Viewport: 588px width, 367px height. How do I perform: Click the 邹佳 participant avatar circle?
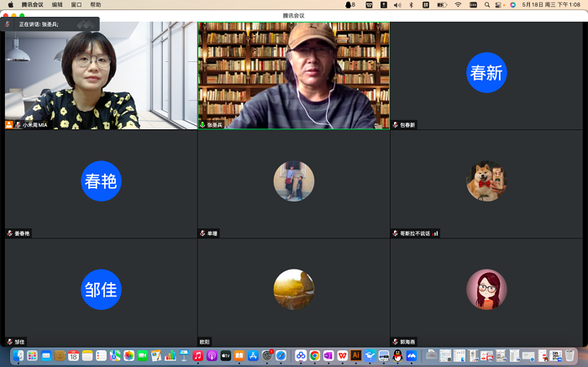coord(101,290)
